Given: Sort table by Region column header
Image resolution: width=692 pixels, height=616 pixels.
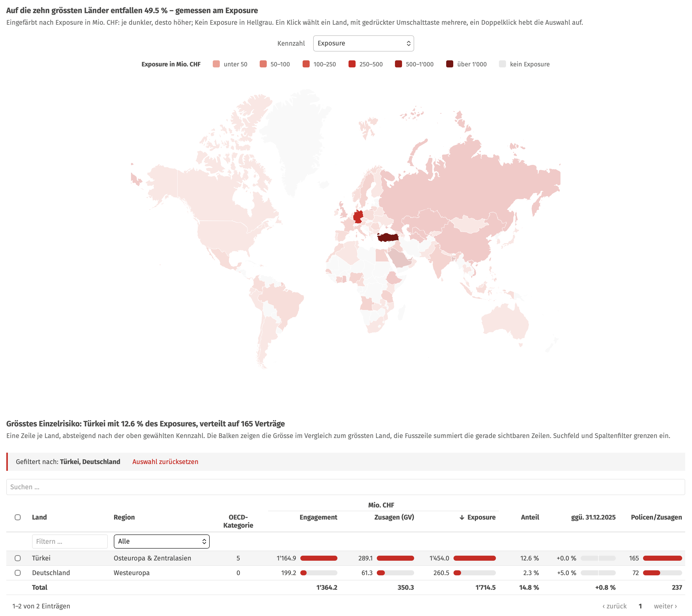Looking at the screenshot, I should point(124,517).
